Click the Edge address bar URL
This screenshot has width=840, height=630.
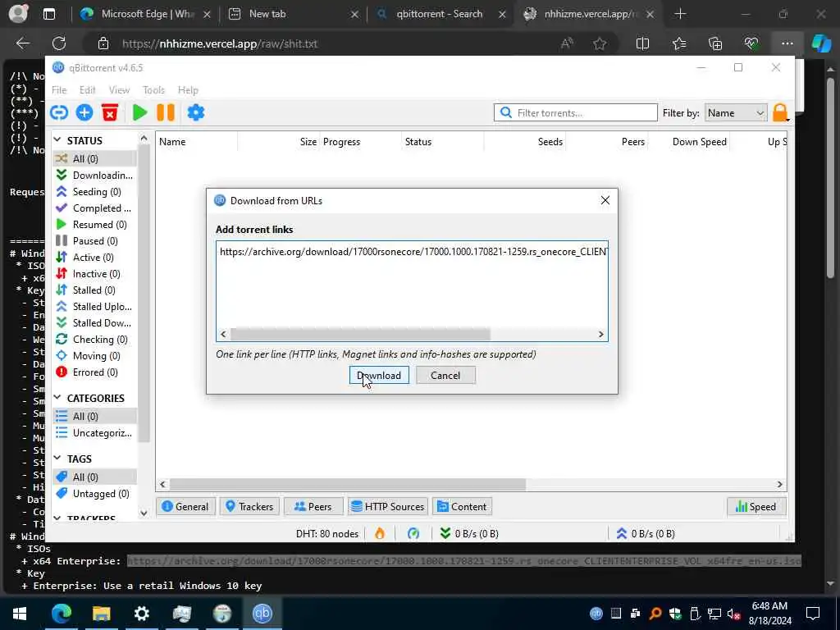point(220,44)
